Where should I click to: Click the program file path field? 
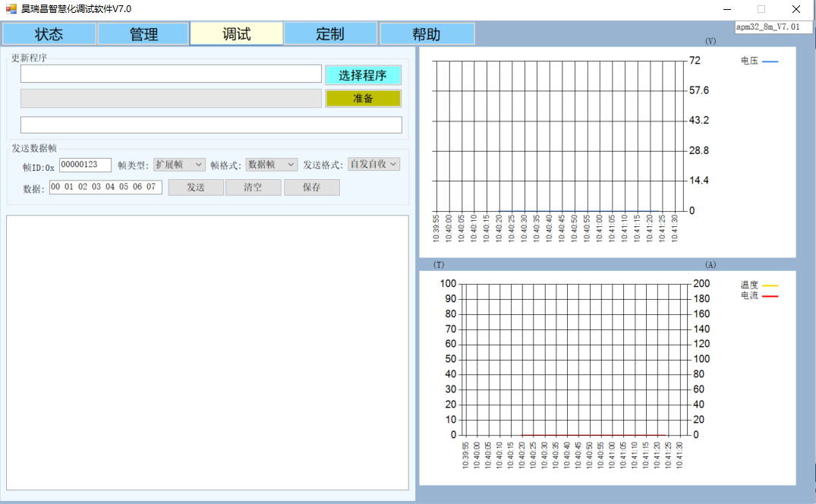click(171, 74)
